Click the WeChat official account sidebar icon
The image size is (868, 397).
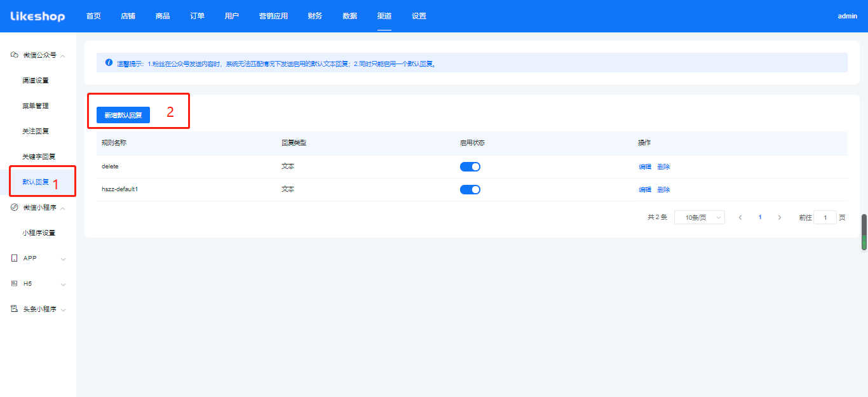pyautogui.click(x=15, y=55)
